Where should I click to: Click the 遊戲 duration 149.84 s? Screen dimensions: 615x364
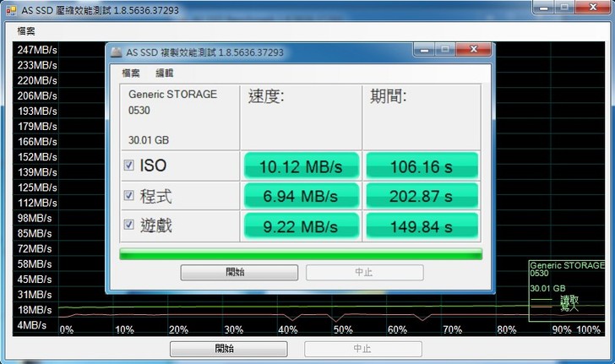(x=422, y=226)
